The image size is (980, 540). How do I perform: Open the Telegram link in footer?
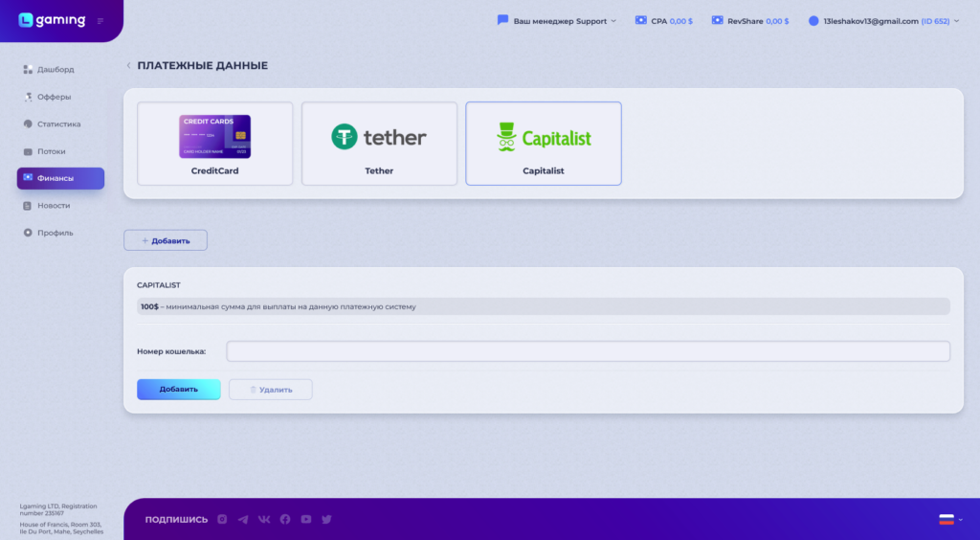pyautogui.click(x=243, y=519)
